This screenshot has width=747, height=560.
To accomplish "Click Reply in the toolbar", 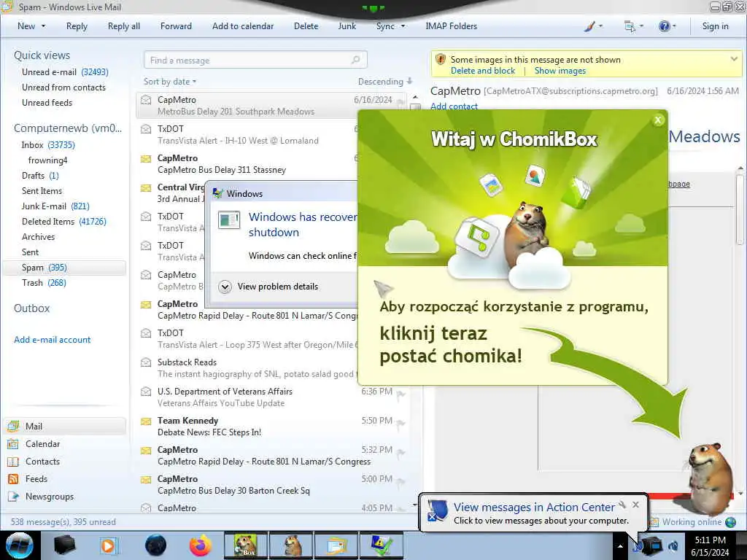I will (77, 26).
